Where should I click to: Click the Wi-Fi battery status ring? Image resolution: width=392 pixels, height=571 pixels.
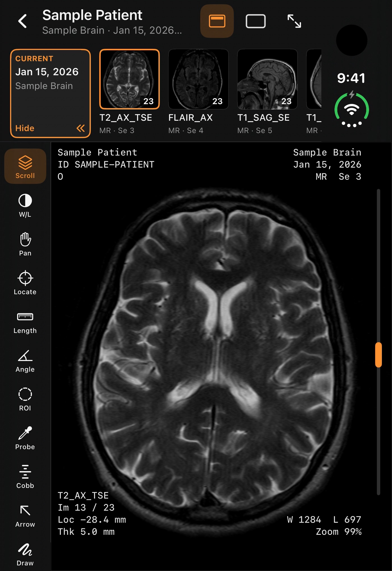352,109
